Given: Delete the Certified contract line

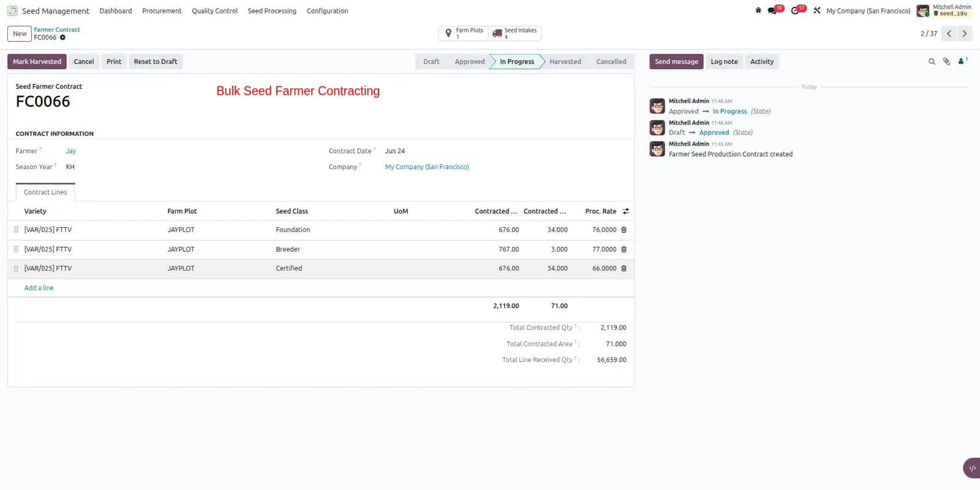Looking at the screenshot, I should click(x=624, y=268).
